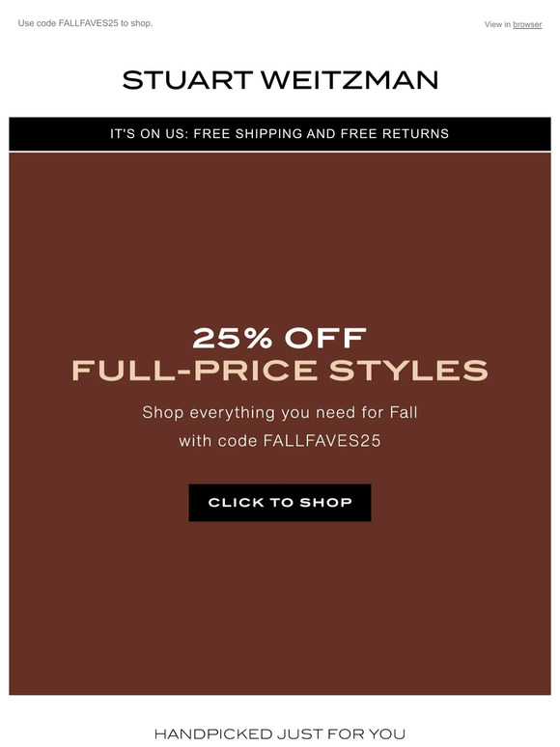Click the word WEITZMAN in the logo
The image size is (560, 747).
pyautogui.click(x=350, y=80)
